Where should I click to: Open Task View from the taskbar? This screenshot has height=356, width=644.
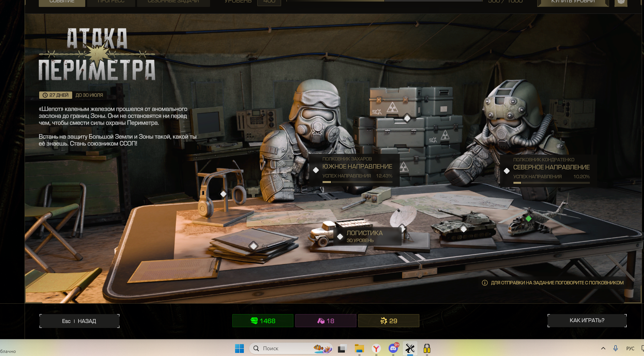click(x=341, y=349)
